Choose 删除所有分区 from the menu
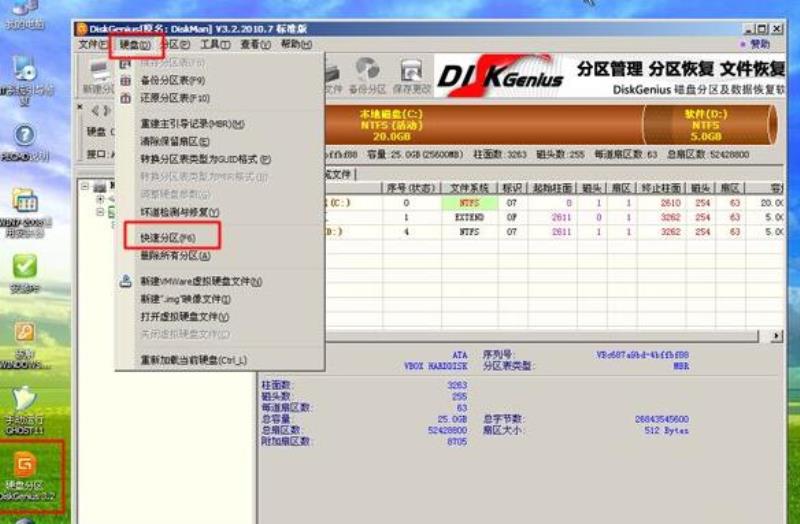 176,255
